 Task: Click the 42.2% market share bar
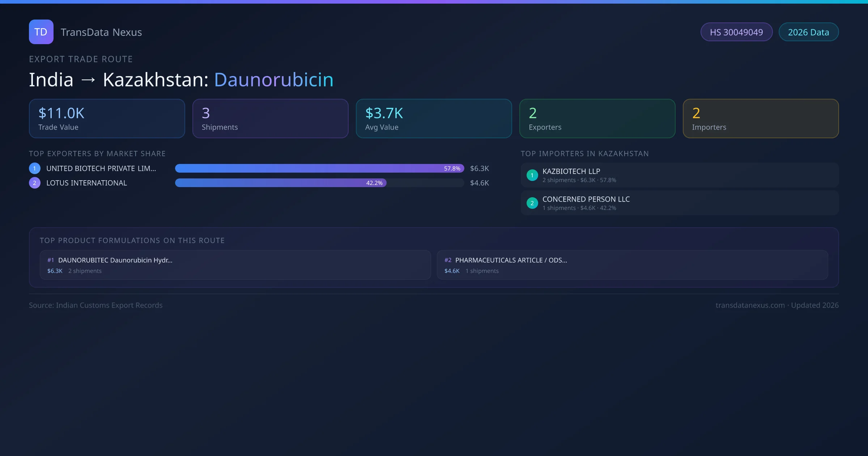[x=281, y=183]
